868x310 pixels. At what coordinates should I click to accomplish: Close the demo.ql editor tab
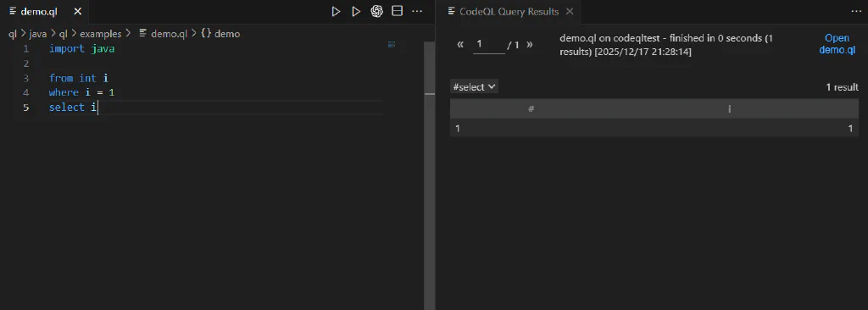point(77,12)
